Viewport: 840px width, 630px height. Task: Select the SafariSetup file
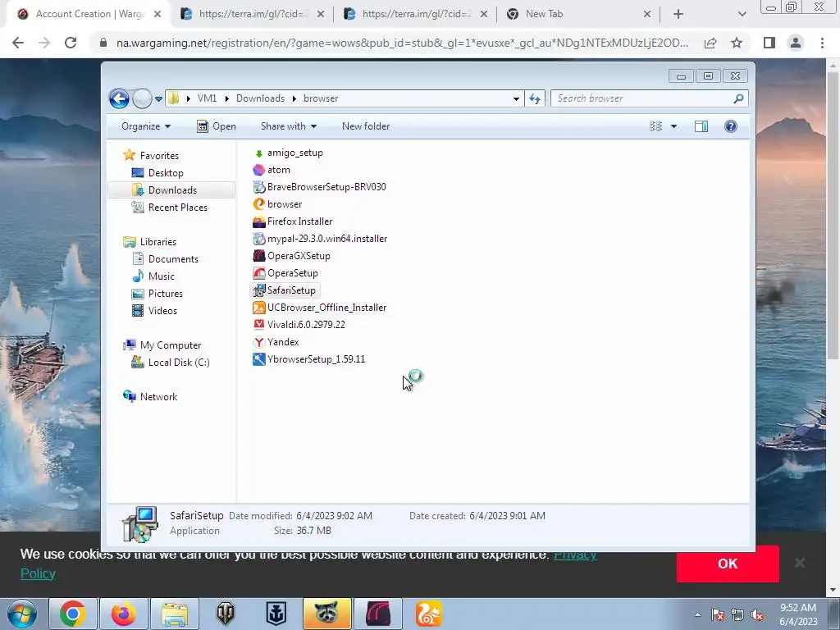[285, 290]
